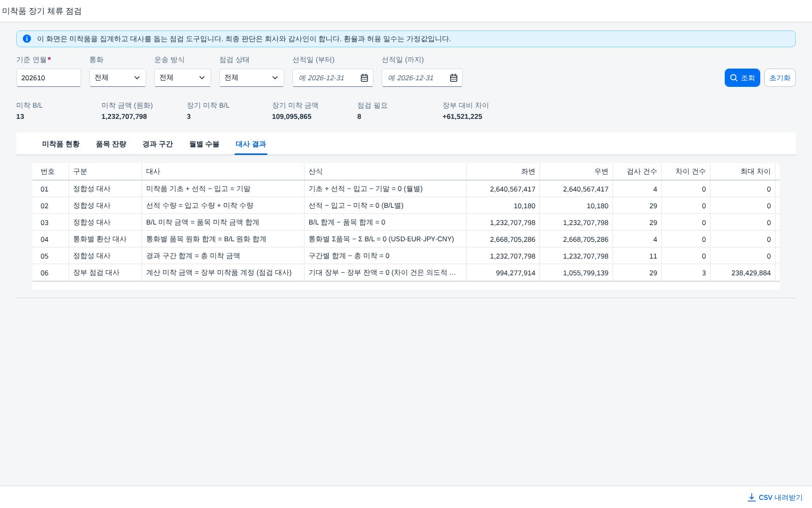Click the 1,055,799,139 우변 value
Screen dimensions: 812x508
(586, 273)
